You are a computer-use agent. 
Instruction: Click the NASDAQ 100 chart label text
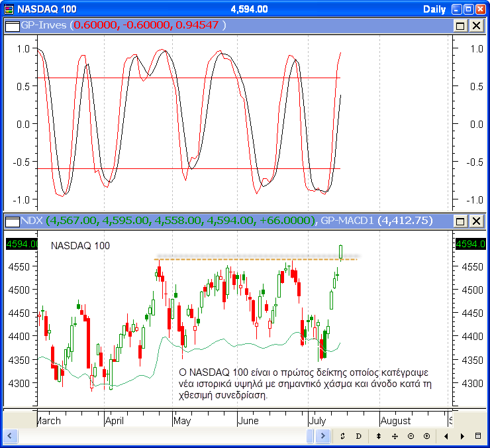80,246
